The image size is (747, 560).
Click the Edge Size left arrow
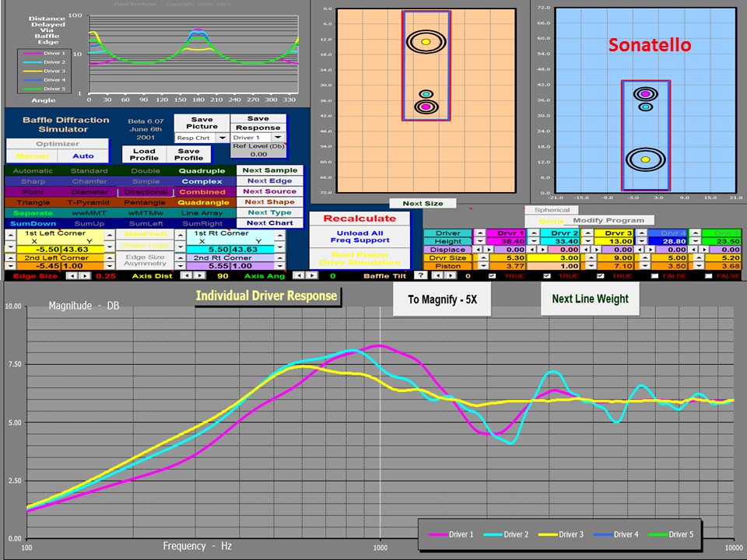pos(72,275)
